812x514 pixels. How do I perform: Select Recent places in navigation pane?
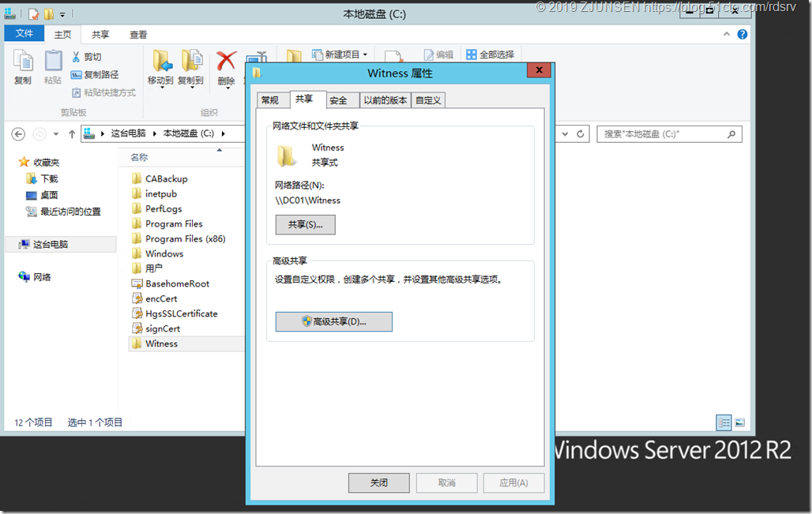[x=64, y=212]
